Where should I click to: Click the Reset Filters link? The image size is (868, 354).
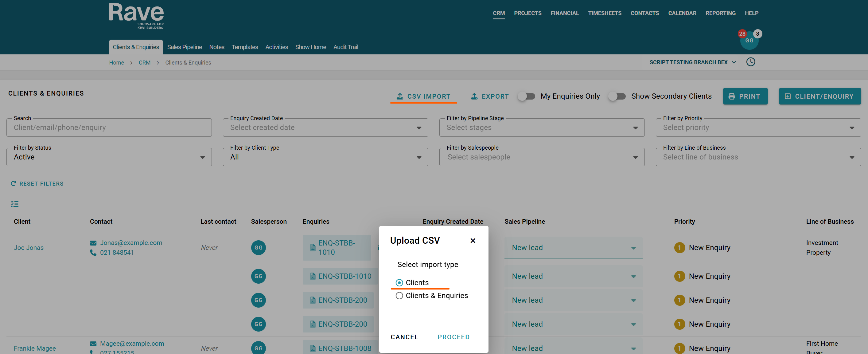[37, 184]
